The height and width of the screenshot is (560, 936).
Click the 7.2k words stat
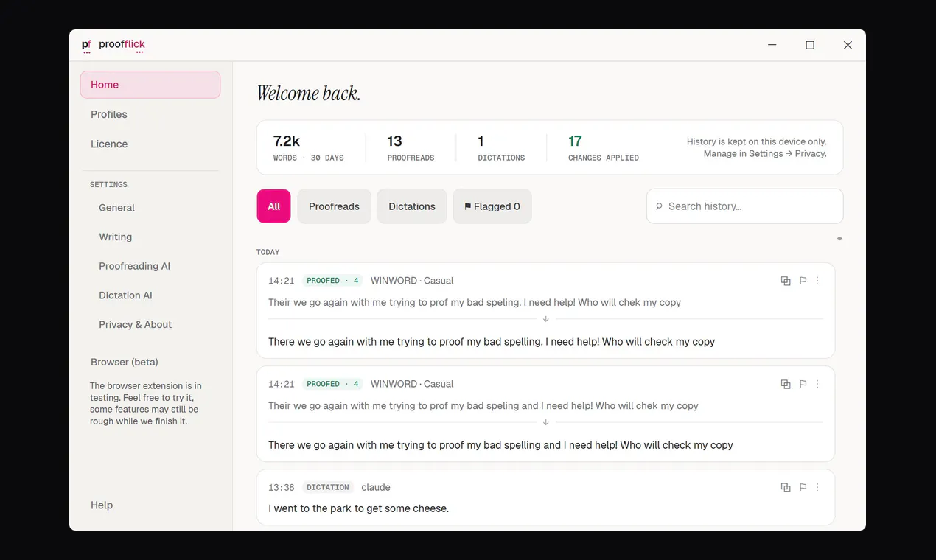point(308,147)
